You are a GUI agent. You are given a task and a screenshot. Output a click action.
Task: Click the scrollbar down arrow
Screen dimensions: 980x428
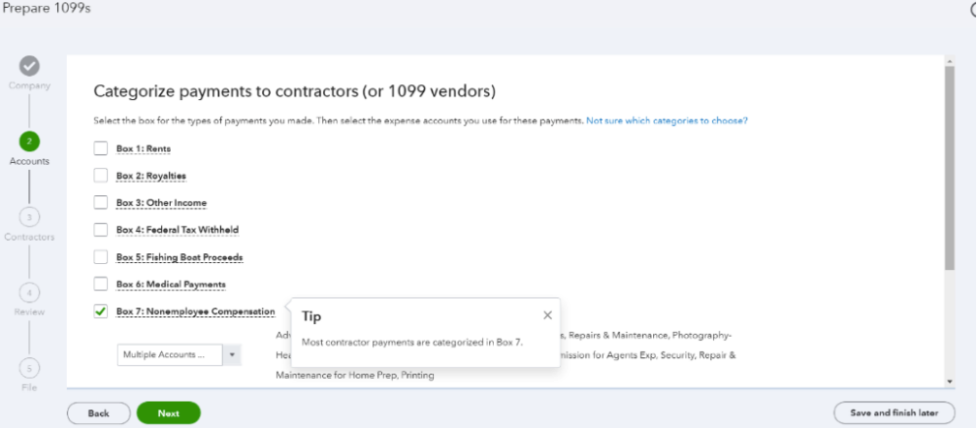click(x=949, y=381)
